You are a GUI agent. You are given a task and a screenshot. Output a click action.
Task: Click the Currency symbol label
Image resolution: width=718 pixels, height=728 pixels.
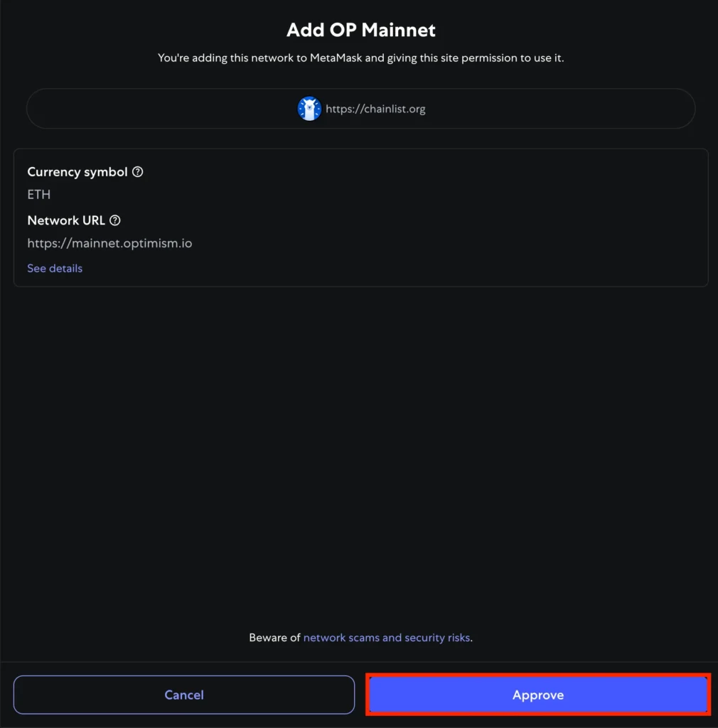[77, 172]
